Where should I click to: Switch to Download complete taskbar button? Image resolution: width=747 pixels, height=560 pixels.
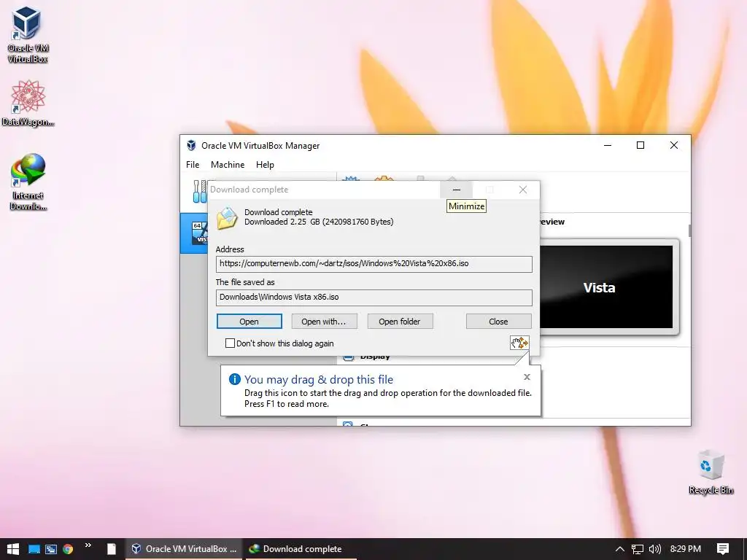click(301, 549)
